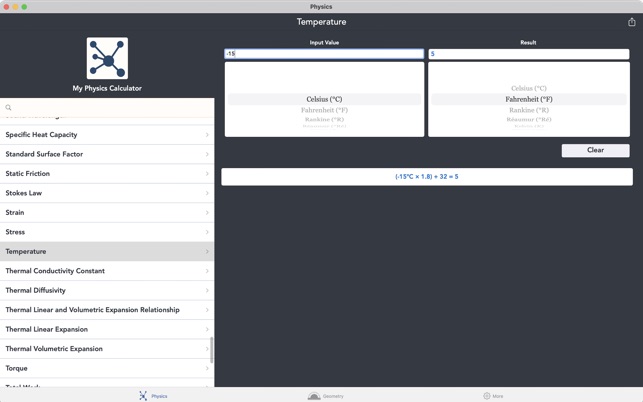Image resolution: width=643 pixels, height=402 pixels.
Task: Open Thermal Linear Expansion calculator
Action: pyautogui.click(x=107, y=329)
